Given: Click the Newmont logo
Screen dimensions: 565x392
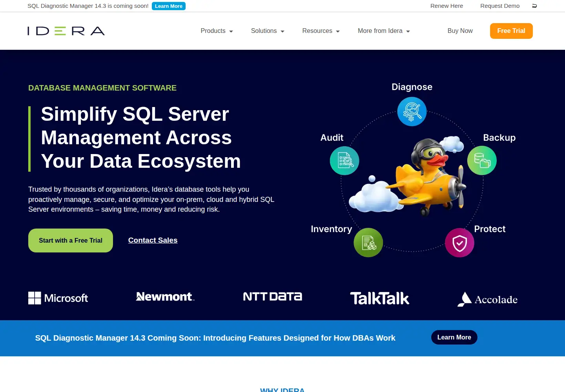Looking at the screenshot, I should pyautogui.click(x=165, y=297).
